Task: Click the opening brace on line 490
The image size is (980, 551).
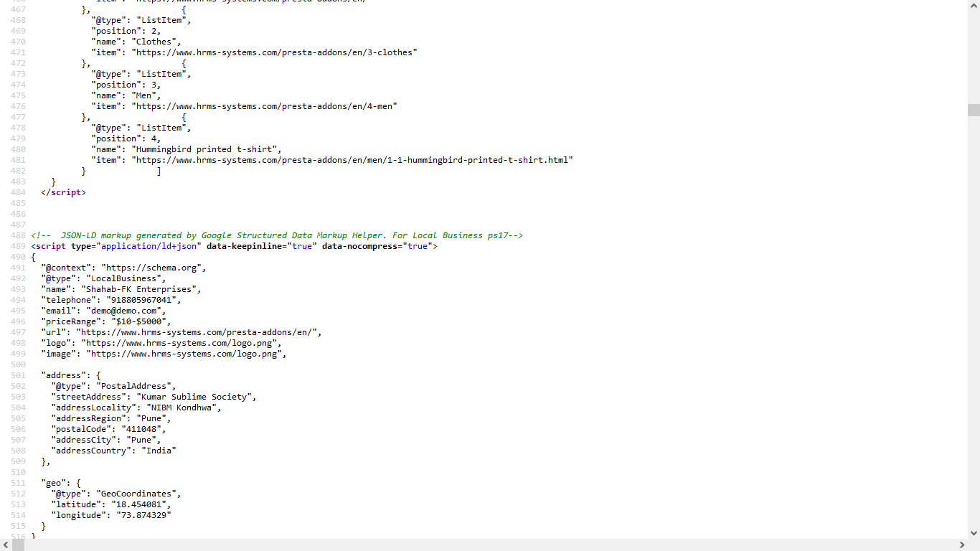Action: (x=33, y=257)
